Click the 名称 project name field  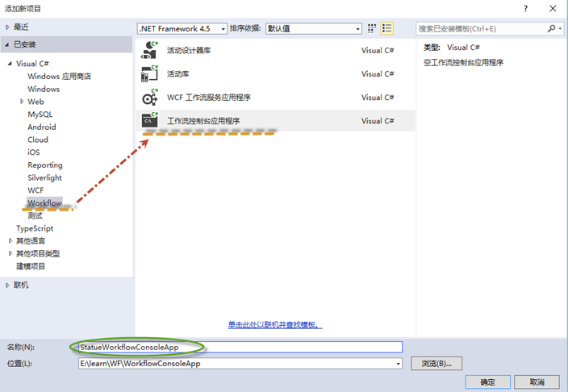click(240, 347)
